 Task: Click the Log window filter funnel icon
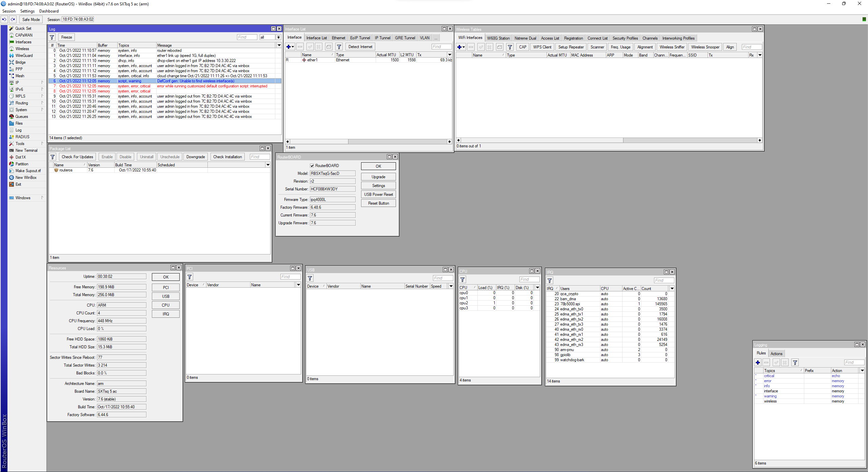click(x=52, y=37)
